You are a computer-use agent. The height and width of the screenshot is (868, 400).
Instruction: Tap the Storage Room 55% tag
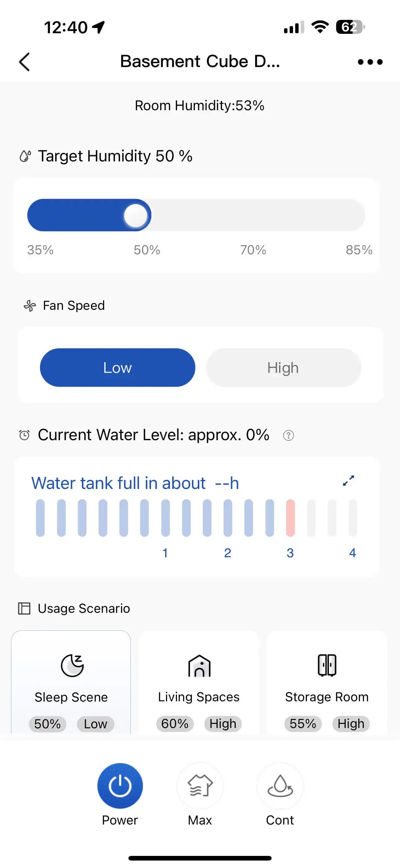(303, 723)
